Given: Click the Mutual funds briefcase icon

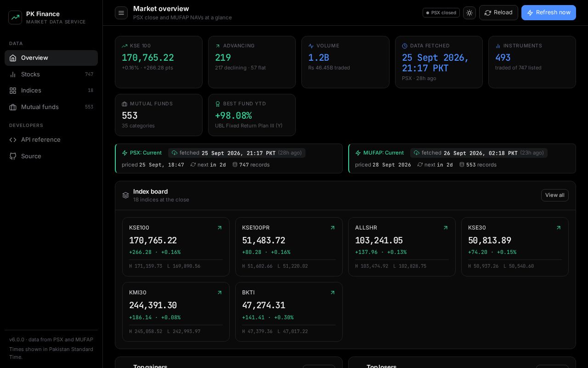Looking at the screenshot, I should click(13, 107).
